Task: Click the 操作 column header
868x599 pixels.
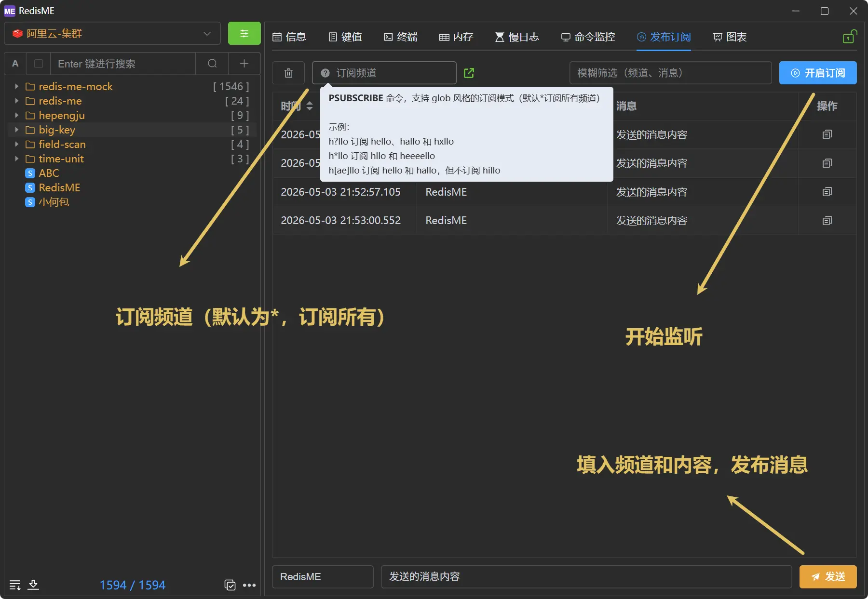Action: tap(827, 106)
